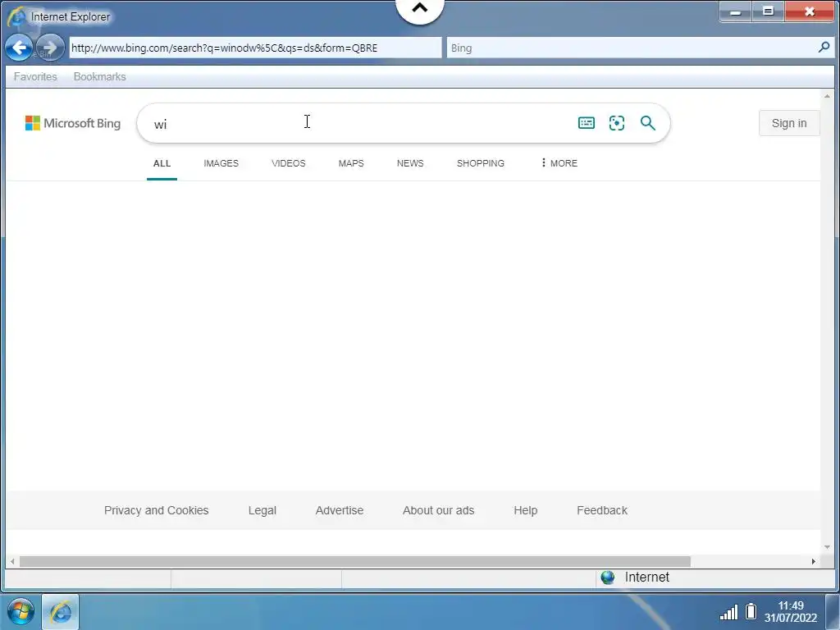Open the Advertise footer link
This screenshot has height=630, width=840.
pos(339,510)
